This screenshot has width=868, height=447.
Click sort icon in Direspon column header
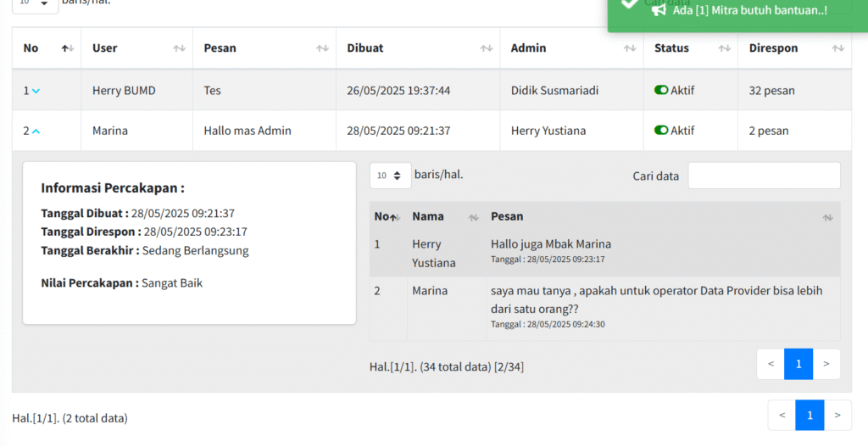(837, 48)
